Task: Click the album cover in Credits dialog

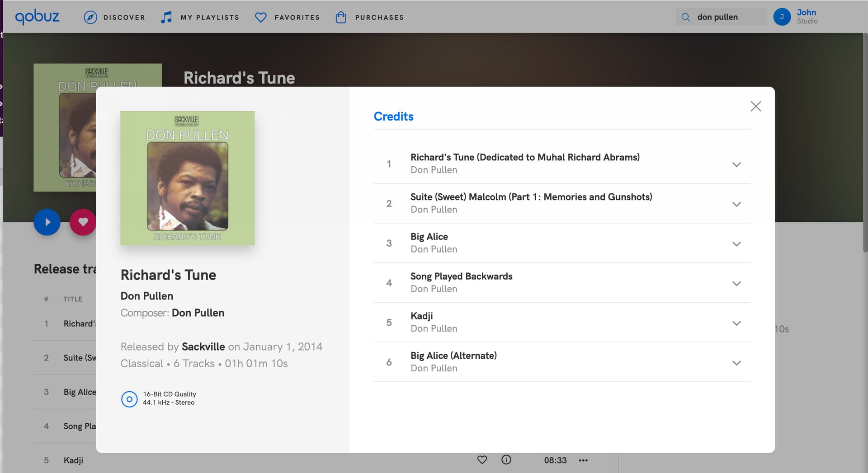Action: click(187, 178)
